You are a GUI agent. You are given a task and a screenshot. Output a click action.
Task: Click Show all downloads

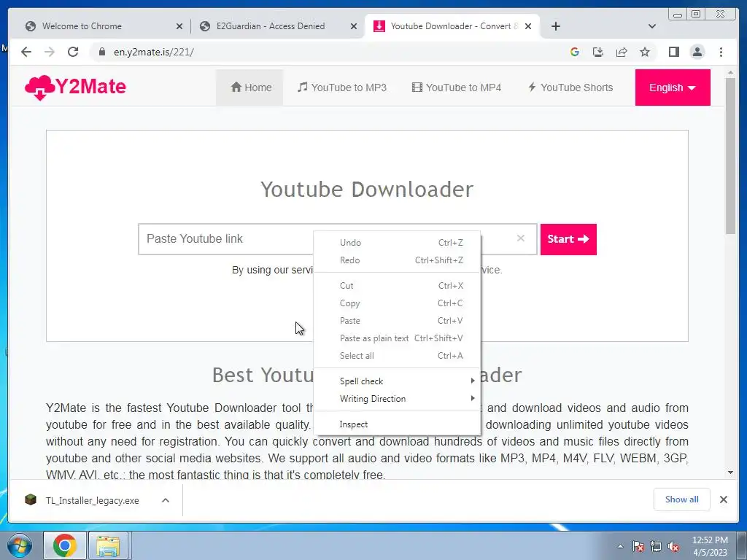click(x=682, y=499)
